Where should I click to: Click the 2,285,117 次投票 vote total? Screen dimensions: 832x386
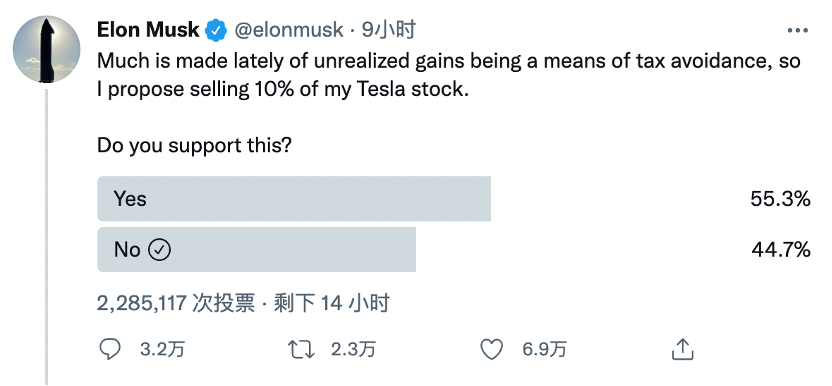[x=176, y=304]
